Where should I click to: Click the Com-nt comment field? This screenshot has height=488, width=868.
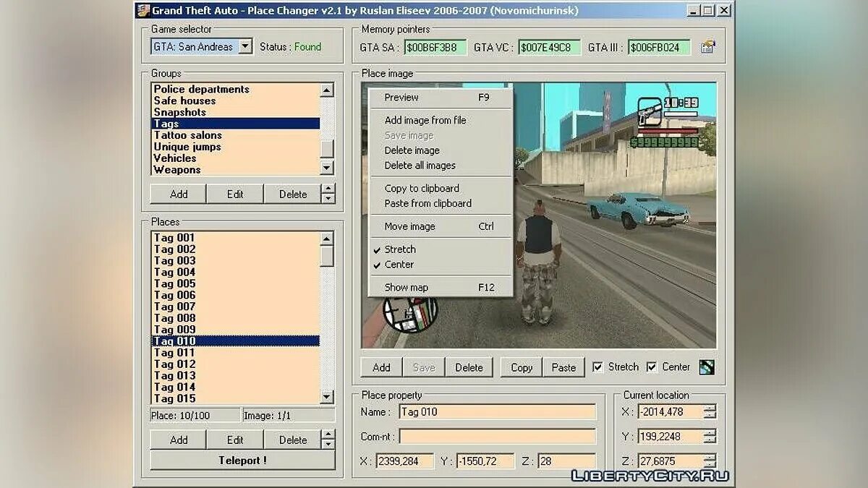coord(498,437)
